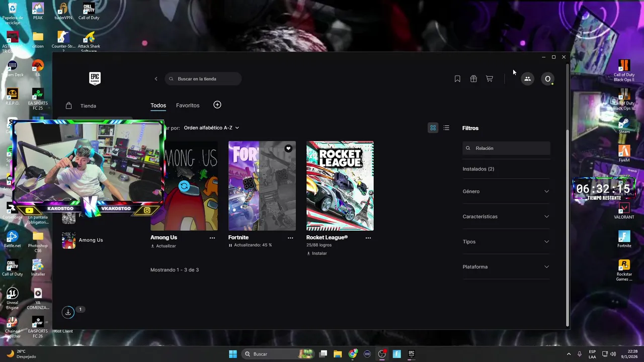This screenshot has height=362, width=644.
Task: Switch library to list view
Action: (446, 128)
